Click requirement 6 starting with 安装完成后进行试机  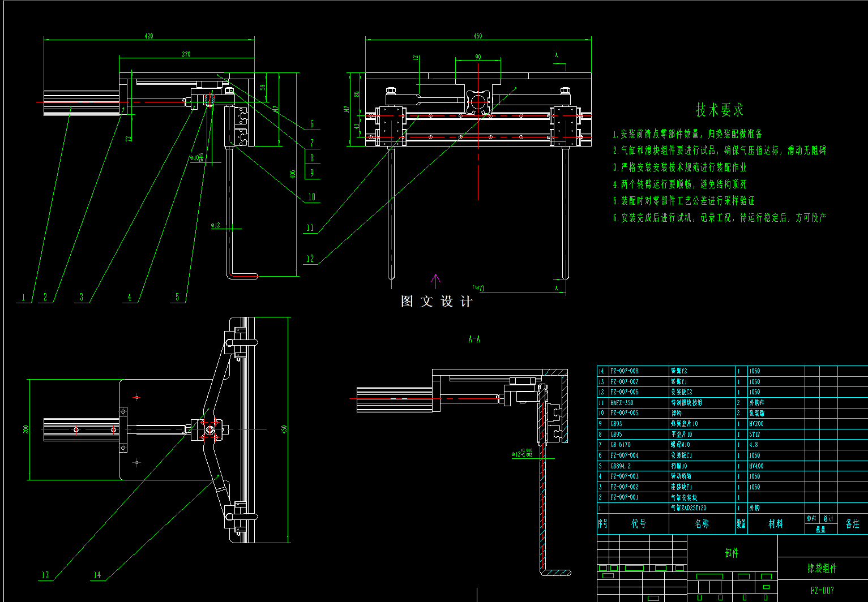pyautogui.click(x=719, y=217)
